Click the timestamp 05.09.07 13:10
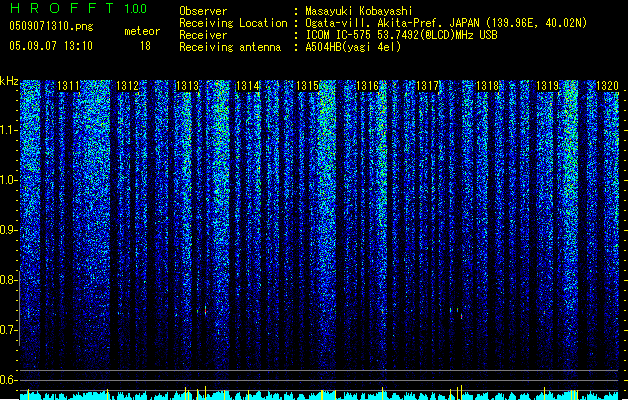The height and width of the screenshot is (400, 629). [51, 46]
